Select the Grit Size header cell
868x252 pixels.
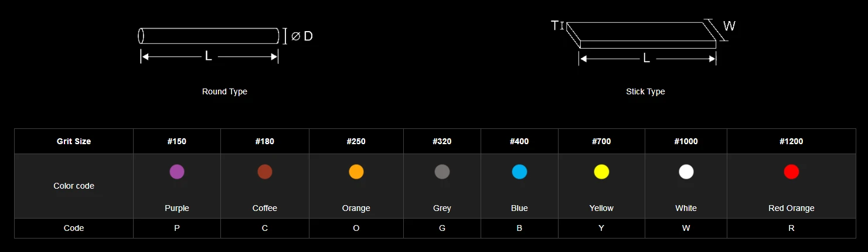(x=74, y=141)
